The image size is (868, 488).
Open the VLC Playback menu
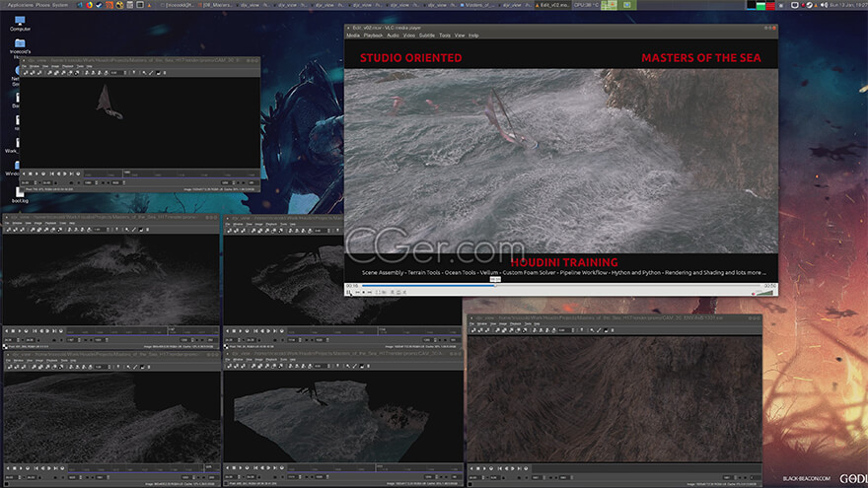[373, 35]
